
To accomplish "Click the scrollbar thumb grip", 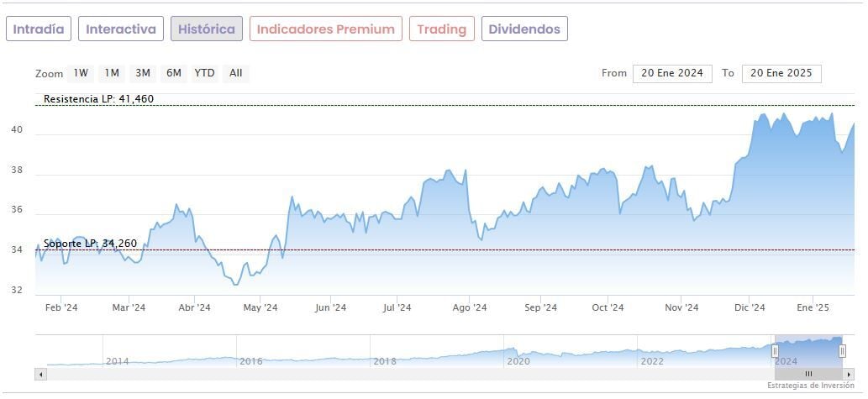I will click(x=808, y=374).
